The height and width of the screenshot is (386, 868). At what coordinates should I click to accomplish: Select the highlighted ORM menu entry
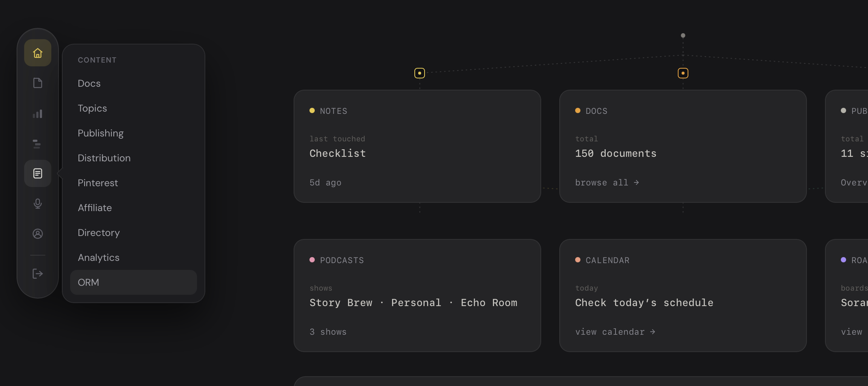pyautogui.click(x=134, y=282)
